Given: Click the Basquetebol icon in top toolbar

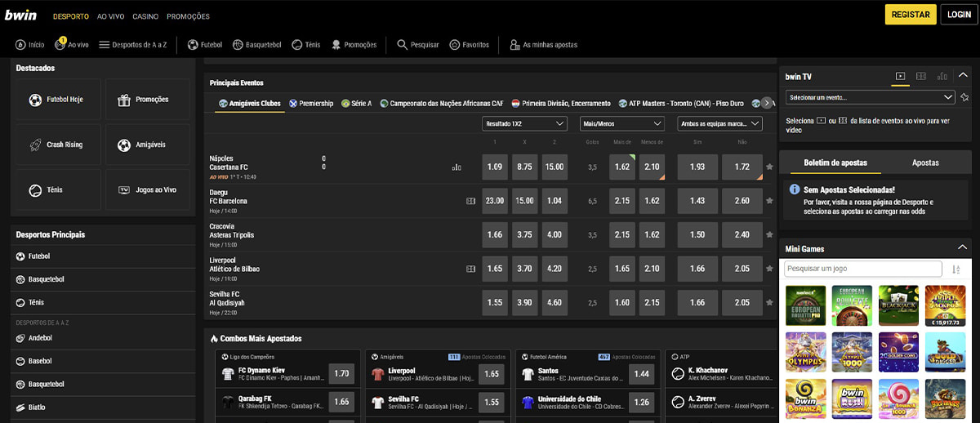Looking at the screenshot, I should click(238, 45).
